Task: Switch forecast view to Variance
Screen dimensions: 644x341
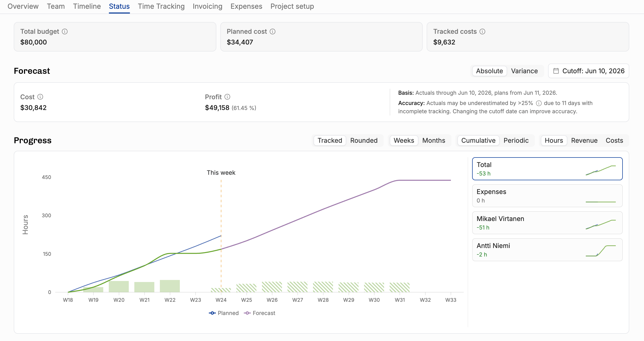Action: point(524,71)
